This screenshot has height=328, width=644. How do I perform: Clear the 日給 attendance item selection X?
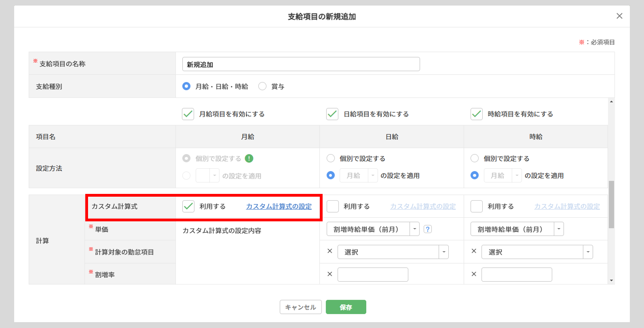coord(330,251)
